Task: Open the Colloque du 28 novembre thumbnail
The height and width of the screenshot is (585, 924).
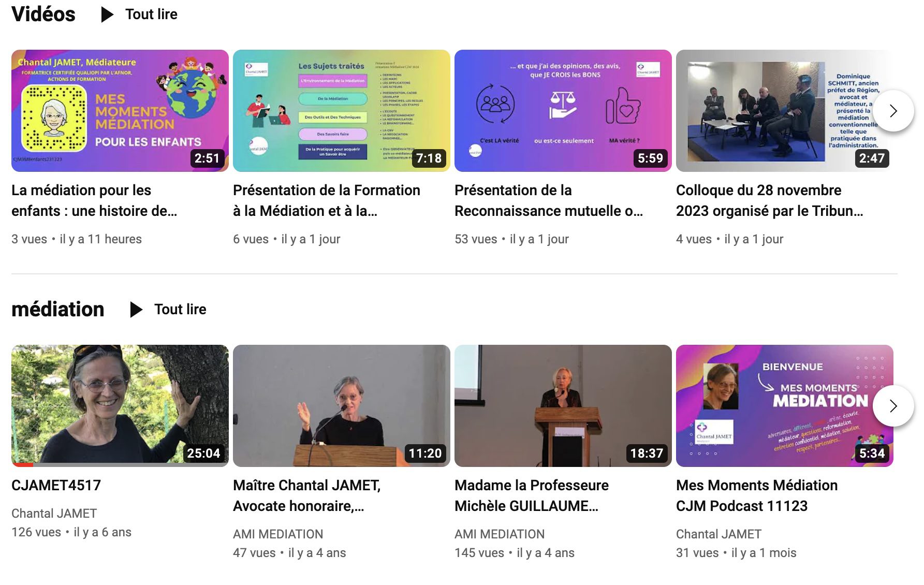Action: click(x=785, y=111)
